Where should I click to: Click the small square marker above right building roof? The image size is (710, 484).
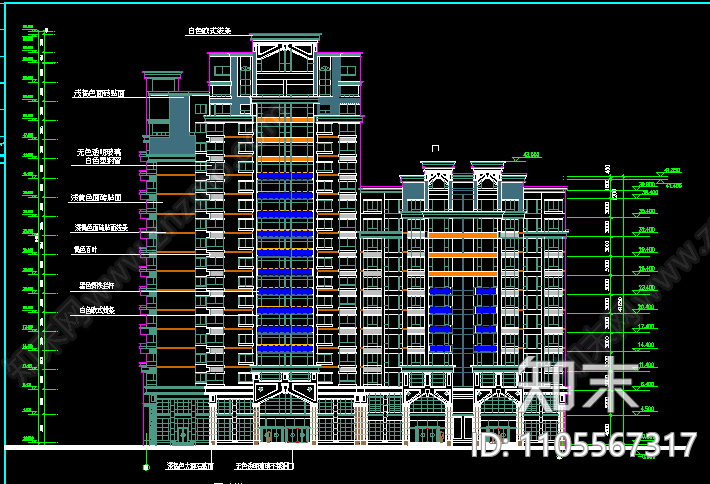(x=434, y=149)
